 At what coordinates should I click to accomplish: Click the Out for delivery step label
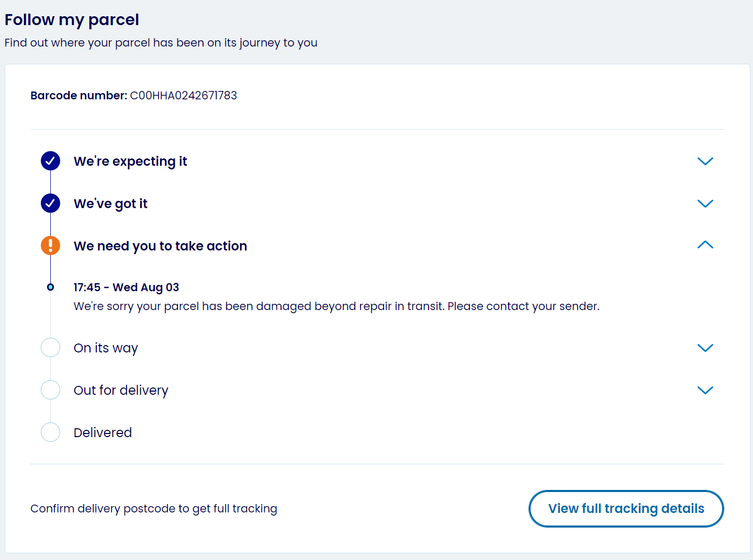tap(121, 391)
